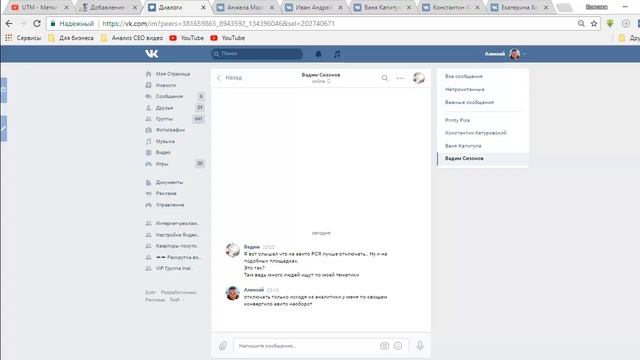This screenshot has height=360, width=640.
Task: Click the Вадим Сизонов name in the chat header
Action: coord(321,75)
